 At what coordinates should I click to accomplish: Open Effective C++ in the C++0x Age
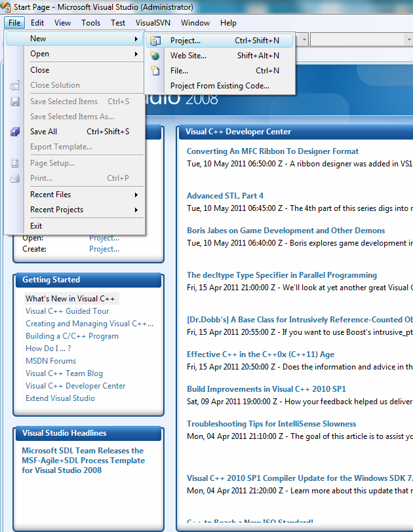pyautogui.click(x=261, y=354)
